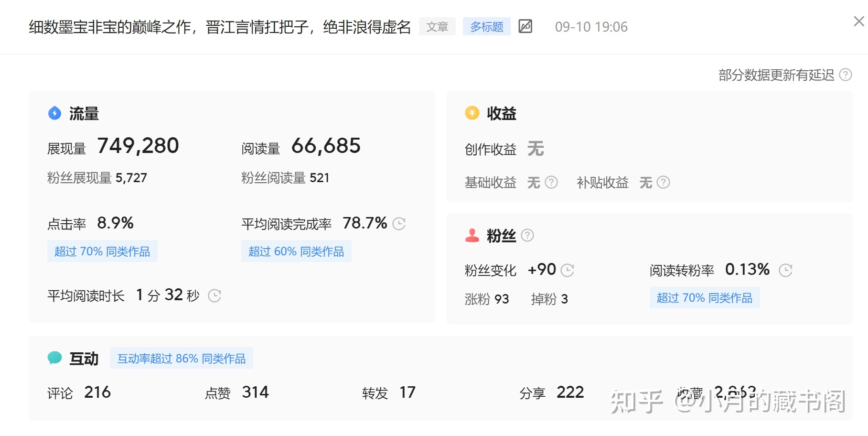This screenshot has height=436, width=868.
Task: Click clock icon beside 阅读转粉率 0.13%
Action: pyautogui.click(x=785, y=271)
